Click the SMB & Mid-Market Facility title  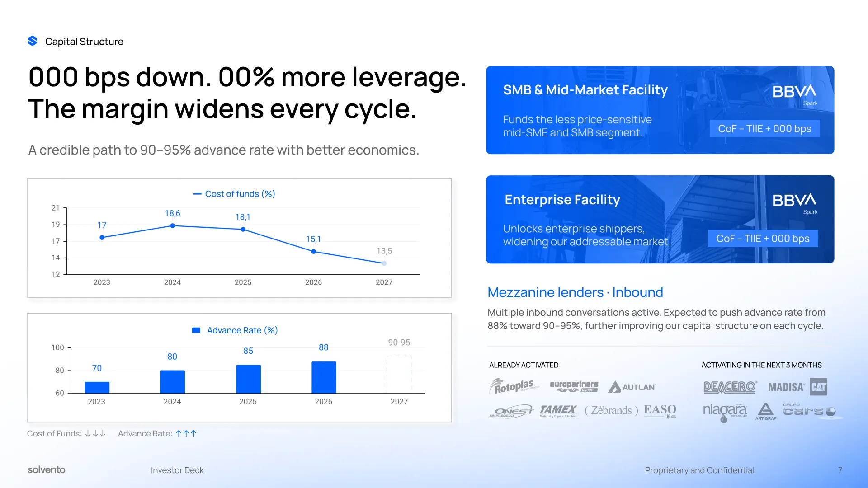(x=585, y=90)
